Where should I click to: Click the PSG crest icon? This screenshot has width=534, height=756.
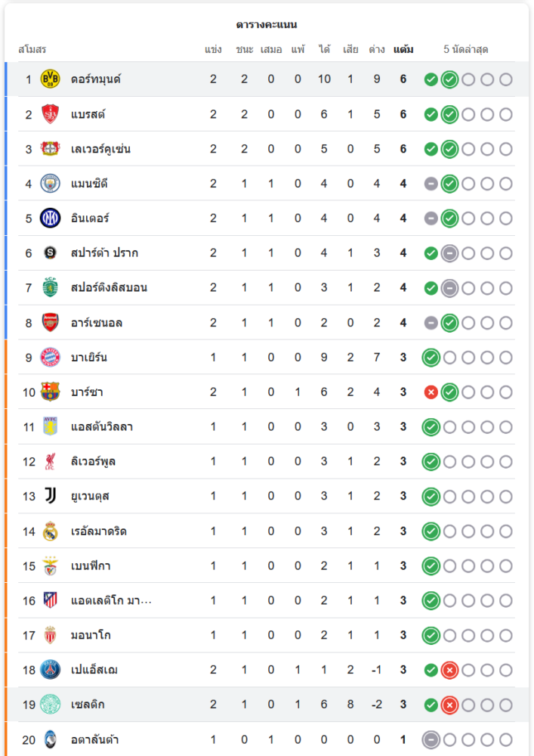tap(50, 670)
